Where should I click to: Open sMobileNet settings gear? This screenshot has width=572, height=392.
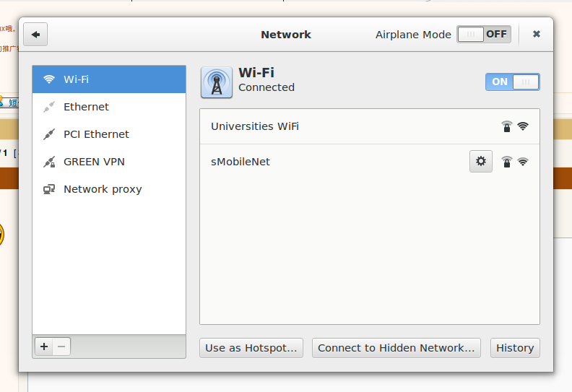click(x=481, y=161)
